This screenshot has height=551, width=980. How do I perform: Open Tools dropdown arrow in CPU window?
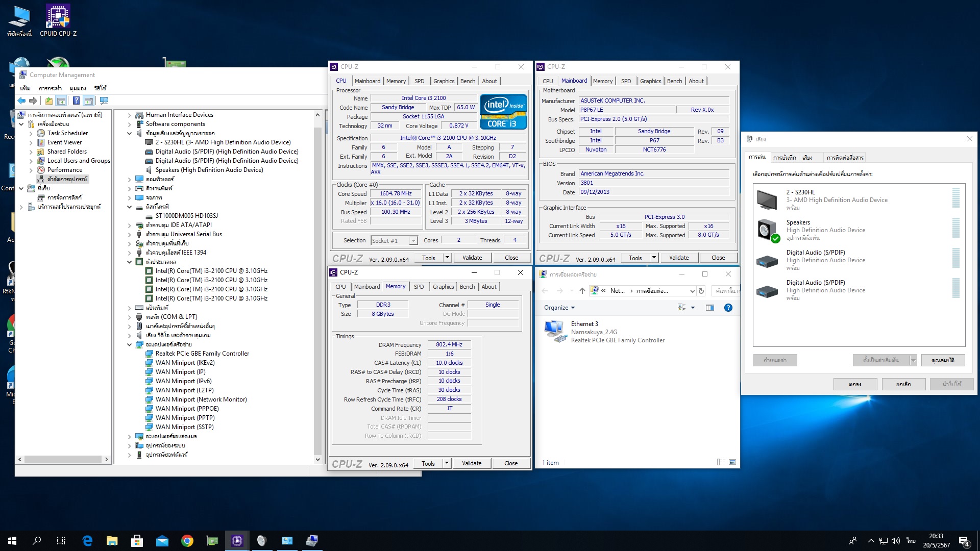[x=447, y=258]
